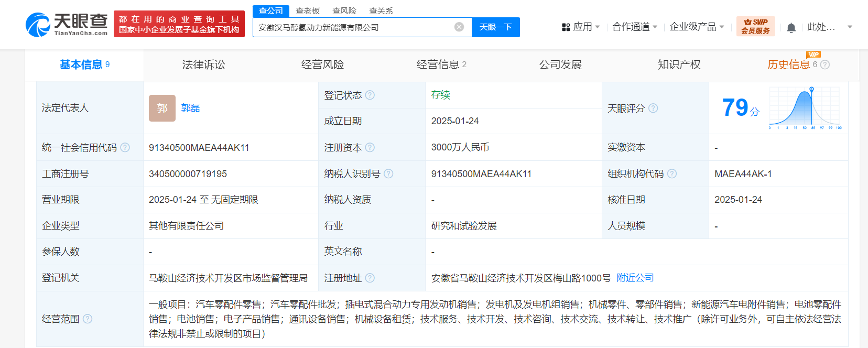Expand the 应用 dropdown menu
868x348 pixels.
click(581, 27)
